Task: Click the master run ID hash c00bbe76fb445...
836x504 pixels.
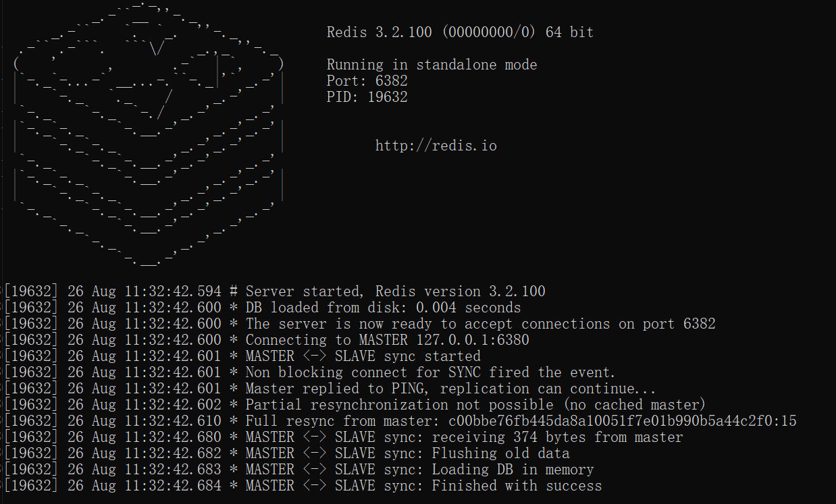Action: [x=622, y=421]
